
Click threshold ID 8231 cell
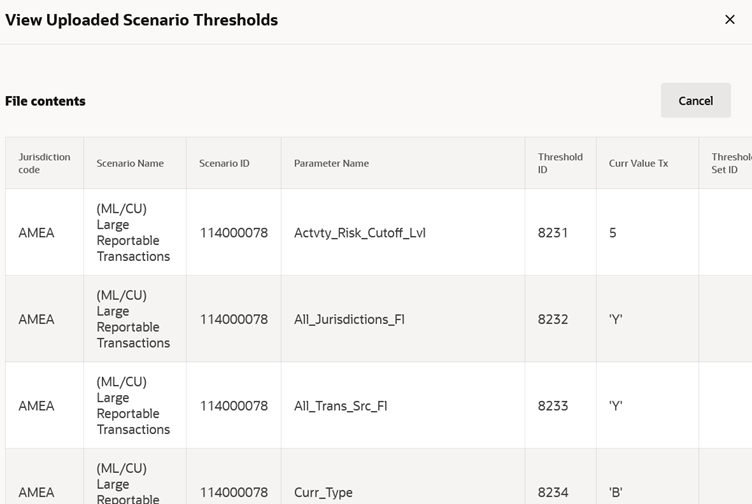click(561, 233)
